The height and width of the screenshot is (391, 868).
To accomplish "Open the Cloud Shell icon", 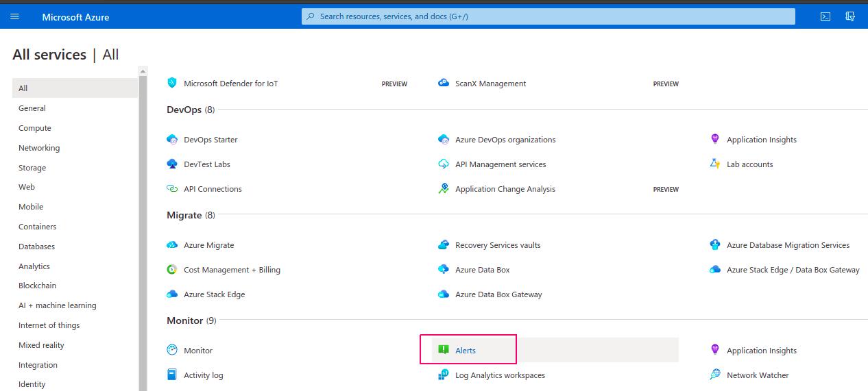I will tap(826, 16).
